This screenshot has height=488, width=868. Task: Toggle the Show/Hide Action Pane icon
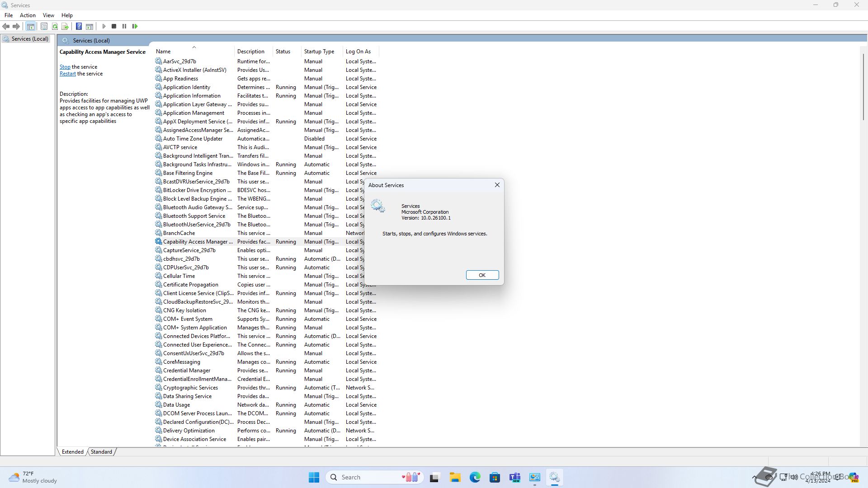(x=90, y=26)
